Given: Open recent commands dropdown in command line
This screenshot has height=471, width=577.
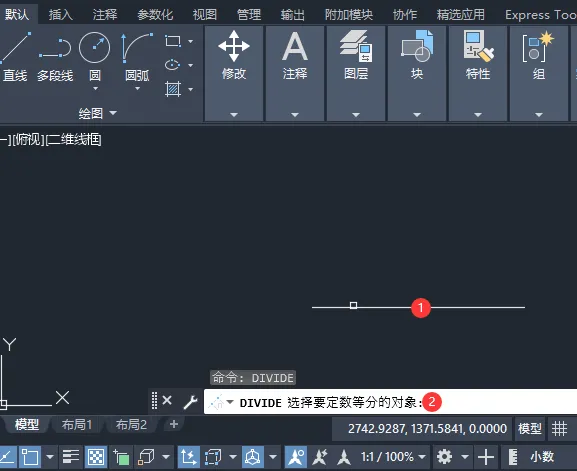Looking at the screenshot, I should 230,402.
